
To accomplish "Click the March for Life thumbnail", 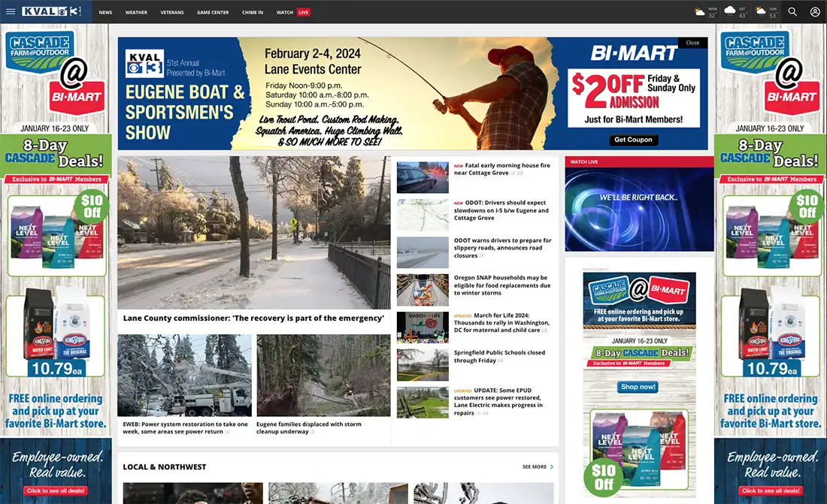I will coord(423,327).
